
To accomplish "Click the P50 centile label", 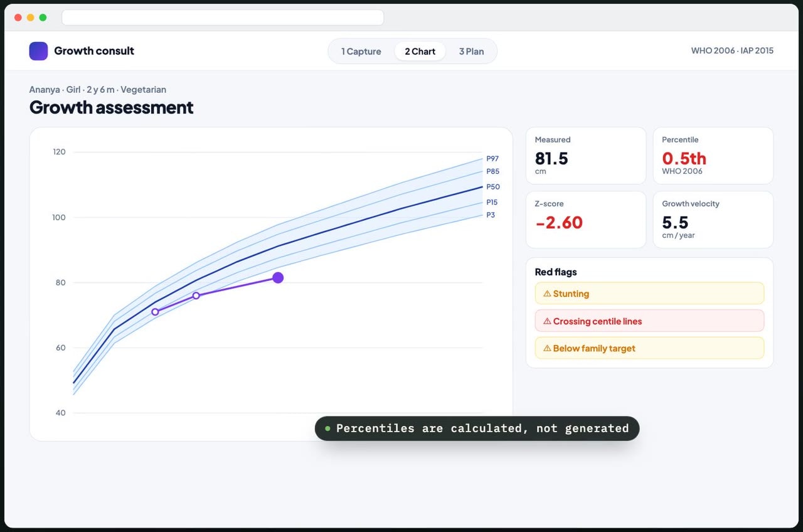I will coord(493,187).
